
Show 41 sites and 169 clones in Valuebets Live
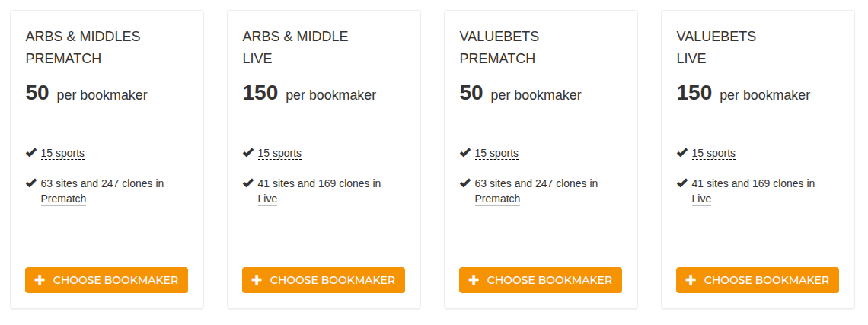[x=753, y=183]
